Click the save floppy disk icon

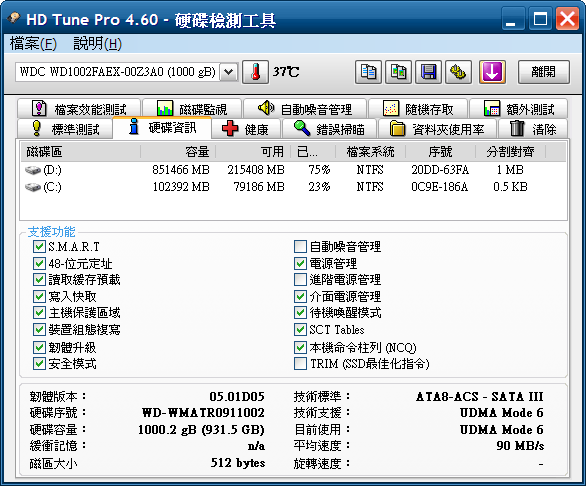point(428,72)
